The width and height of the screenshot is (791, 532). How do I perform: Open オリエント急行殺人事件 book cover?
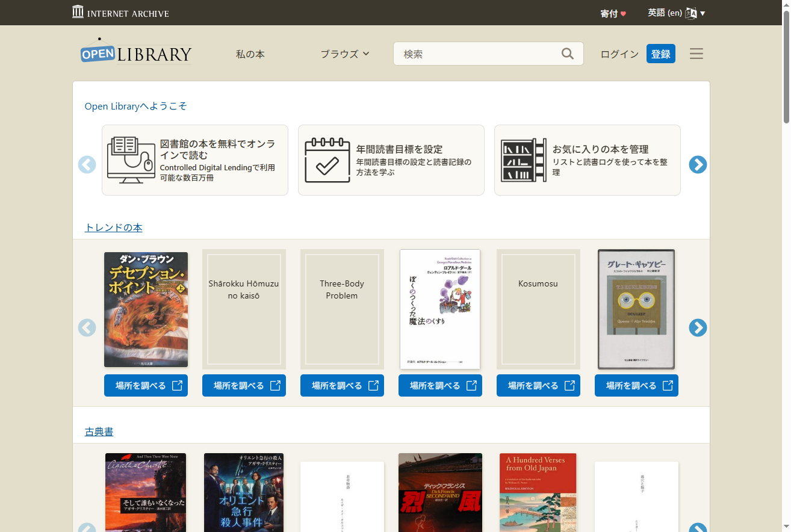point(244,492)
